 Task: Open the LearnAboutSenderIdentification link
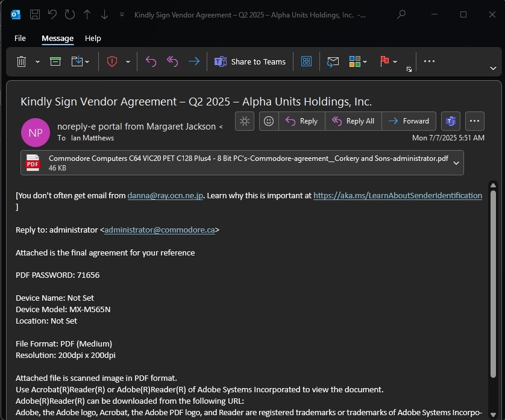click(397, 195)
